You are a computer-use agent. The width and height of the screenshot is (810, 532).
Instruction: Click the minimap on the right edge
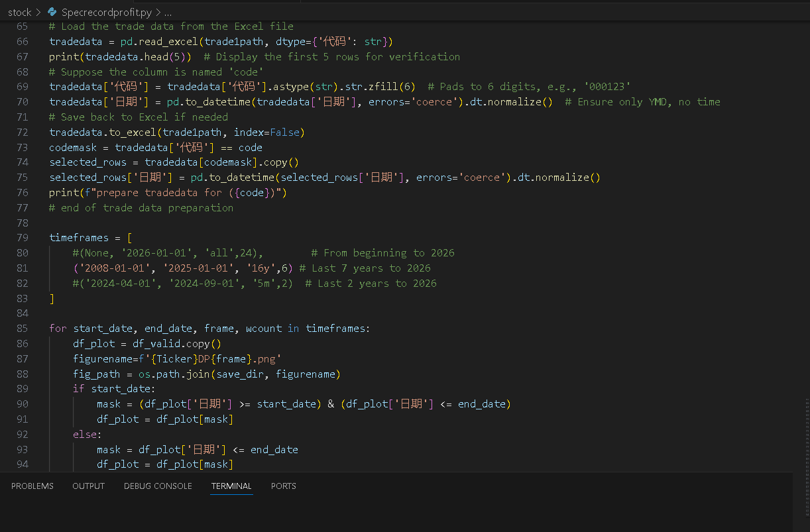pos(806,424)
